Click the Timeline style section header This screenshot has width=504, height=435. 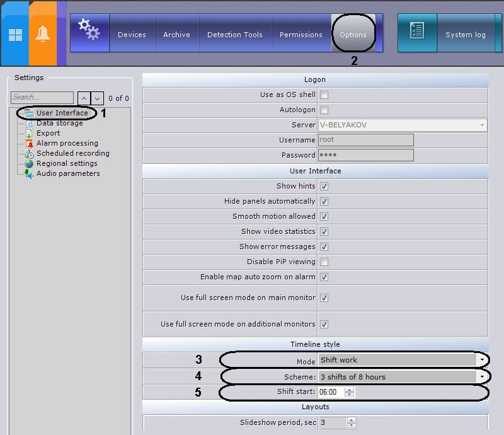[x=315, y=344]
